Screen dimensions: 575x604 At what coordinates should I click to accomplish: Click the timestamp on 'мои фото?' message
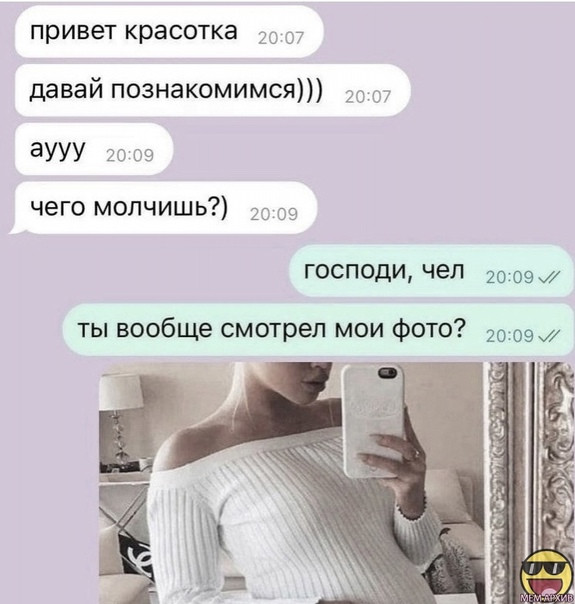(x=510, y=337)
